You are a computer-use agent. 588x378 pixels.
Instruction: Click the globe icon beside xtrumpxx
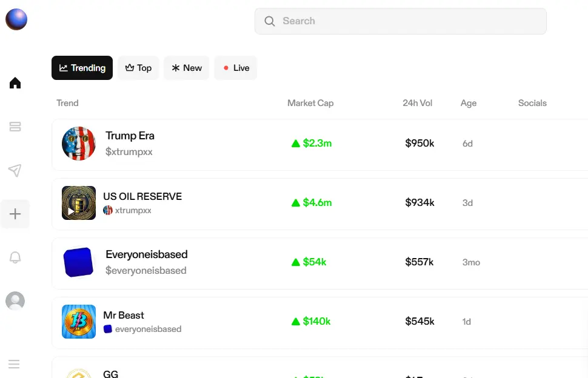pyautogui.click(x=107, y=210)
